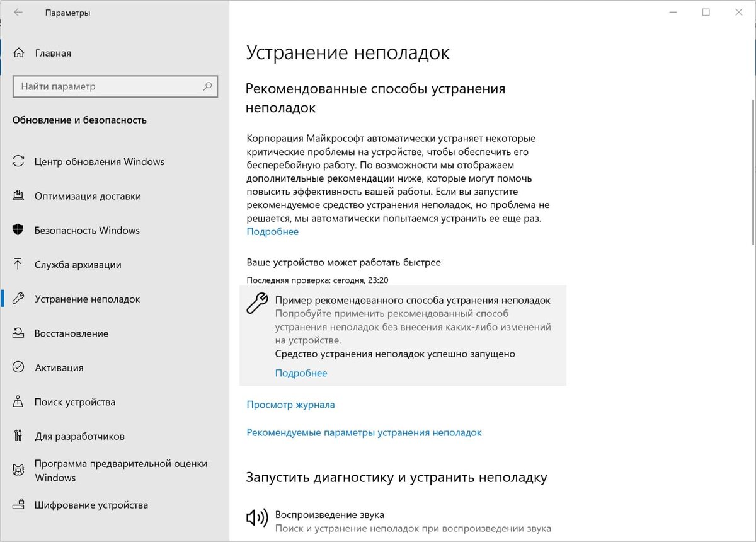
Task: Click the speaker icon for audio playback troubleshooter
Action: tap(256, 519)
